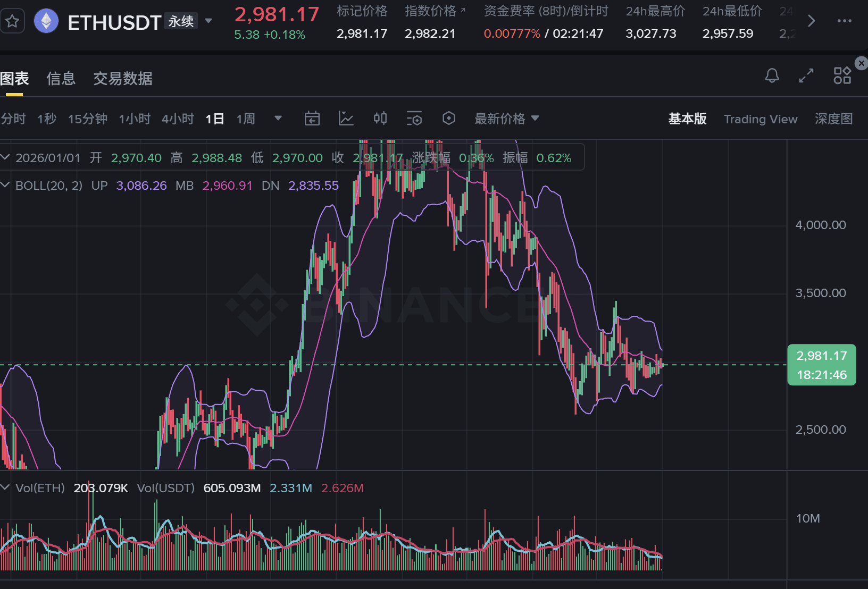Open the chart type line icon

(x=346, y=119)
